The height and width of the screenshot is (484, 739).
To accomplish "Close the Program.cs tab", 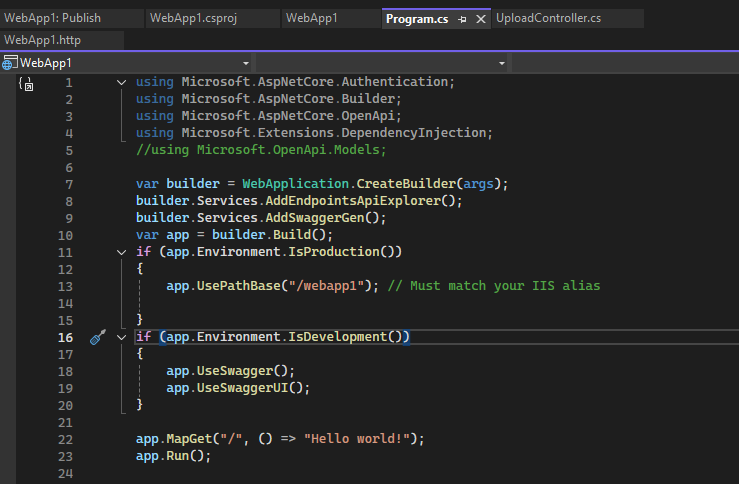I will 481,19.
